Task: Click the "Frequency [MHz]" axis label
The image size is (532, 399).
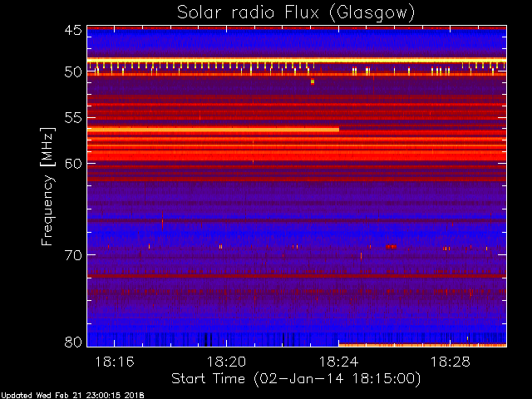Action: [x=47, y=186]
